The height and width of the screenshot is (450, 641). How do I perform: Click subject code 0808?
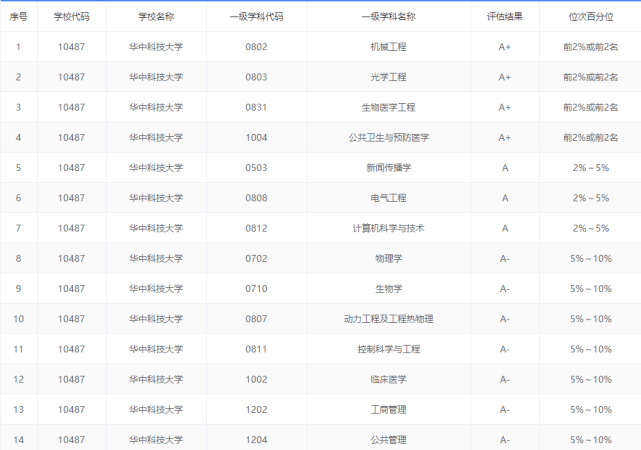tap(256, 198)
